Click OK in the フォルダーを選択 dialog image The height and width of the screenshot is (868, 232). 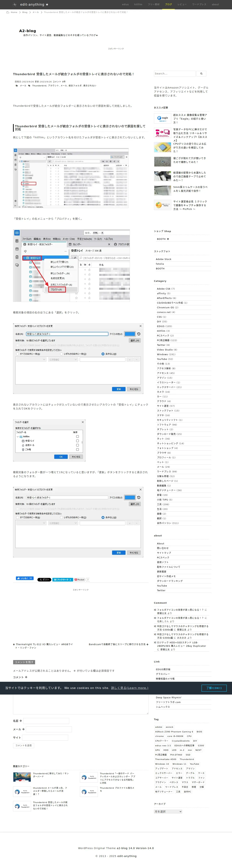[x=61, y=457]
